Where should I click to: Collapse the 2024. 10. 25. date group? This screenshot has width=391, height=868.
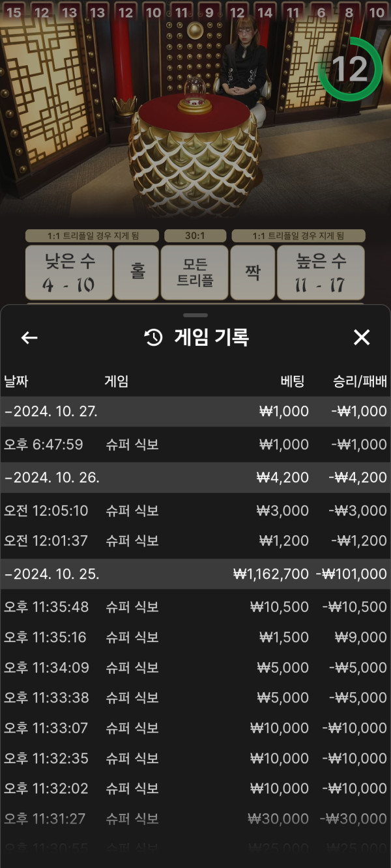coord(52,574)
